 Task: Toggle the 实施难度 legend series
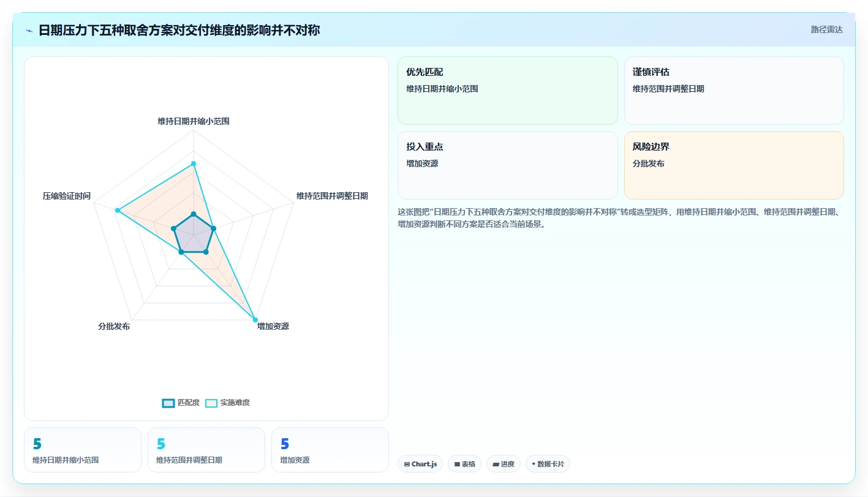(x=227, y=403)
